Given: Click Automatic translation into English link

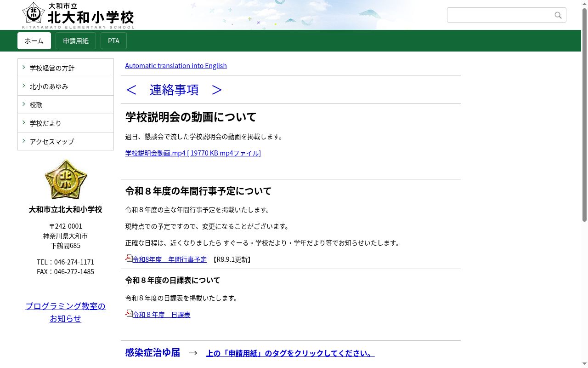Looking at the screenshot, I should point(176,65).
